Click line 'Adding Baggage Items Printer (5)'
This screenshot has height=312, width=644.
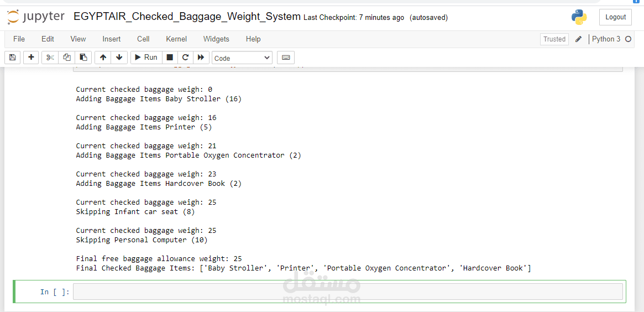click(144, 127)
